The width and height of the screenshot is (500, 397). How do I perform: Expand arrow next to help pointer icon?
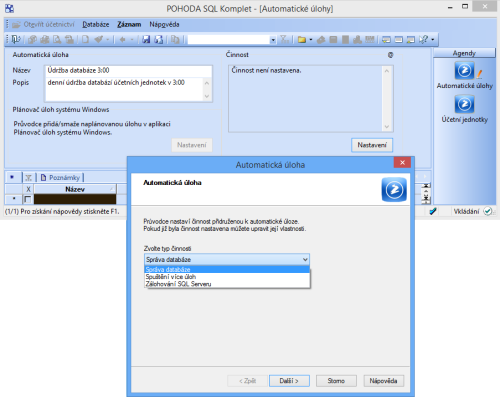click(433, 40)
